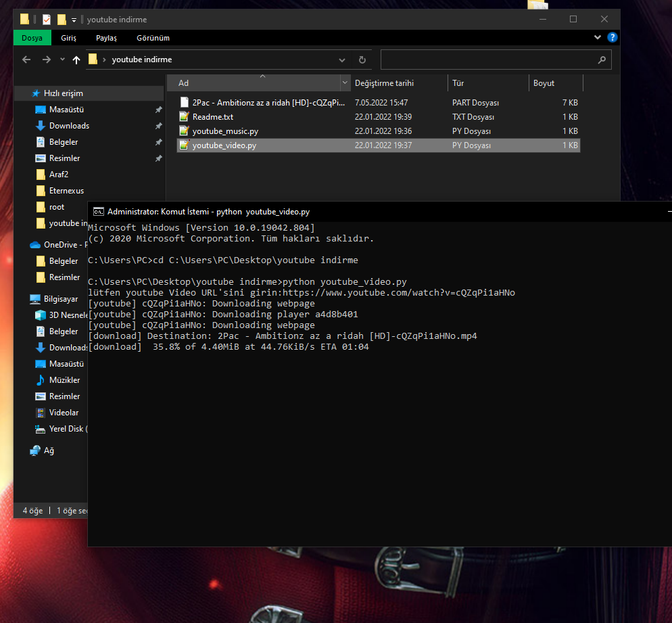Open Explorer help question mark icon
672x623 pixels.
coord(613,37)
